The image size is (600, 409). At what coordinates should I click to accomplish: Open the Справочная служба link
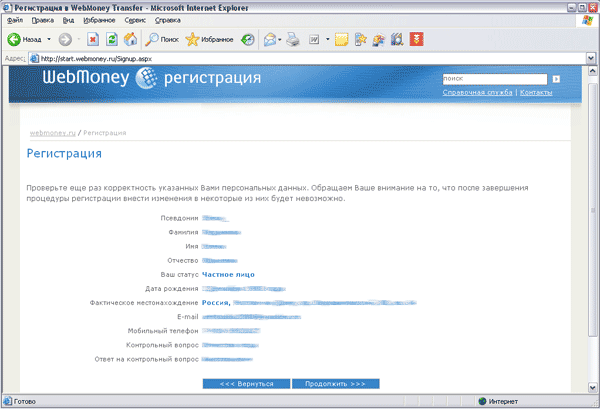(477, 92)
